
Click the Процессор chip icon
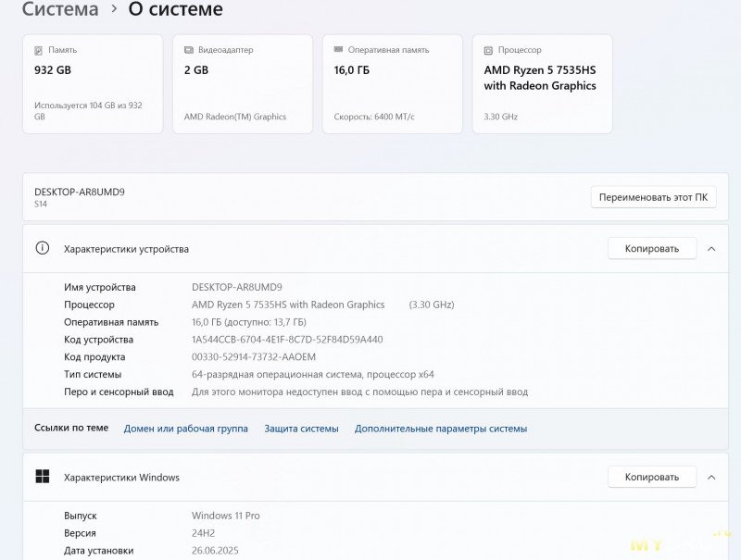pyautogui.click(x=488, y=50)
